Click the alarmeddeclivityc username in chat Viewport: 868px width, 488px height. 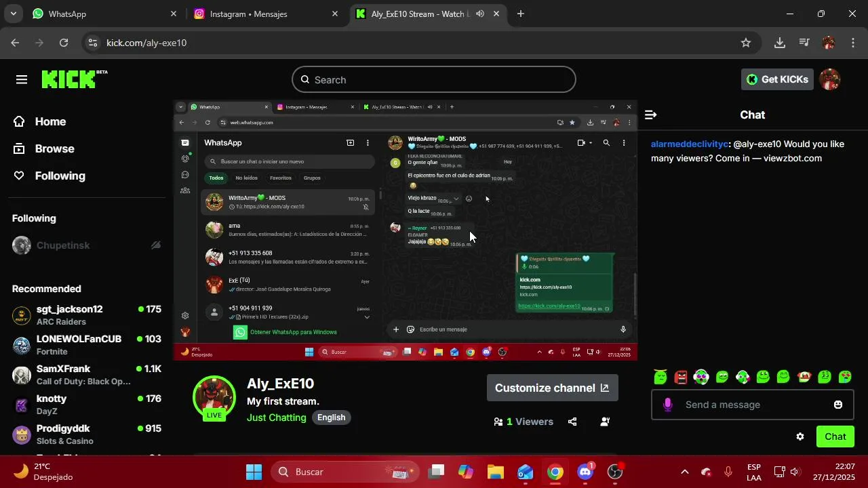coord(690,144)
